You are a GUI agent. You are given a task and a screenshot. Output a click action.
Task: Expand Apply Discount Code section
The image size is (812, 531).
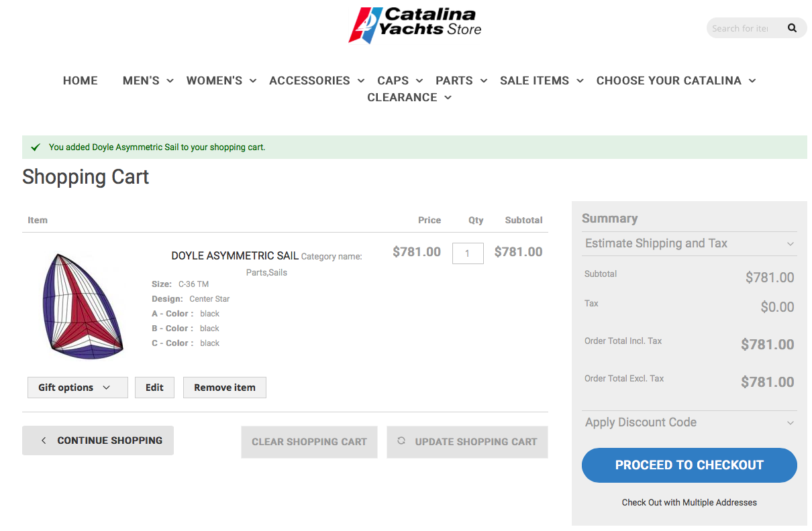point(689,422)
